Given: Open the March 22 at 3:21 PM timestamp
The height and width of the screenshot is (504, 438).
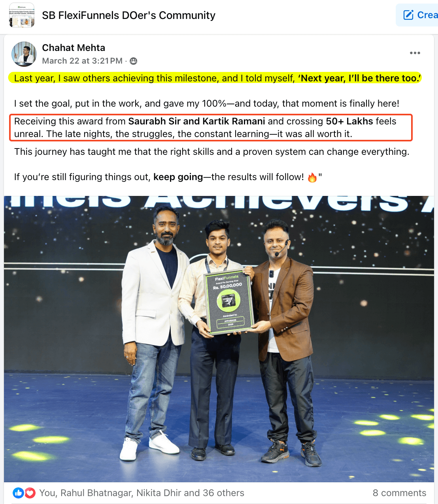Looking at the screenshot, I should 82,61.
